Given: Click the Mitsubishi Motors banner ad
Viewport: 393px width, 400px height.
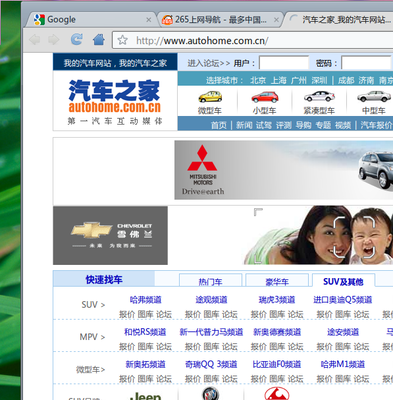Looking at the screenshot, I should coord(284,170).
